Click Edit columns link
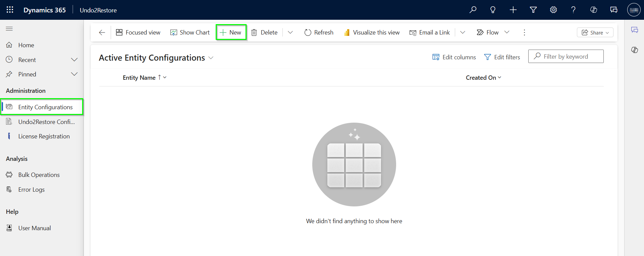Viewport: 644px width, 256px height. [454, 57]
